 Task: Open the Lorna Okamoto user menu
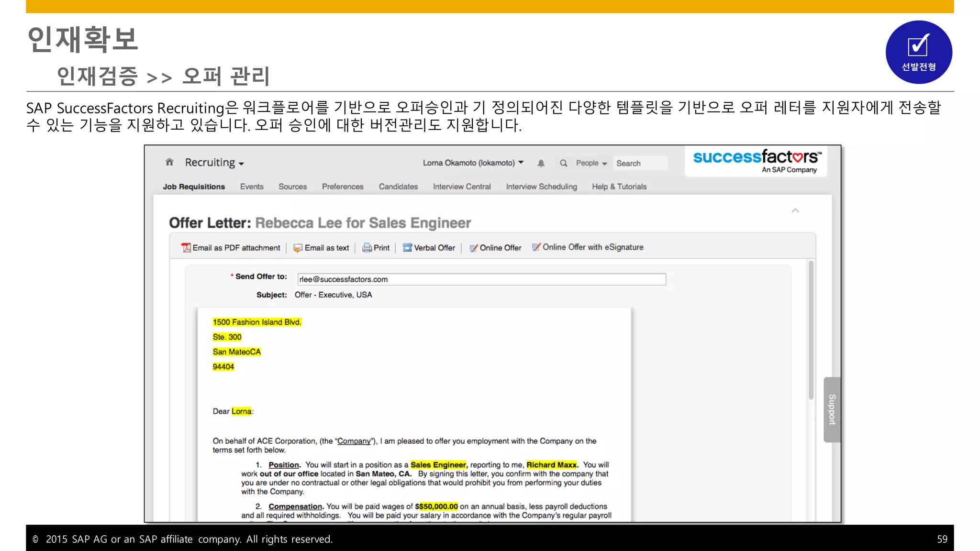pos(473,163)
